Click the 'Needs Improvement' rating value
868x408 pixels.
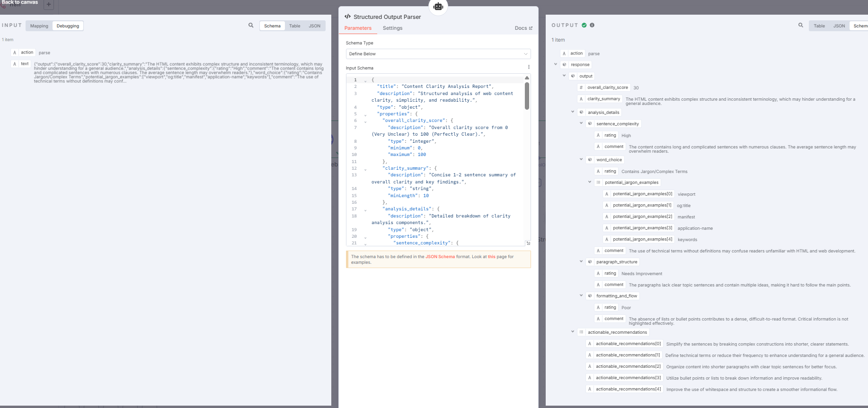[642, 274]
